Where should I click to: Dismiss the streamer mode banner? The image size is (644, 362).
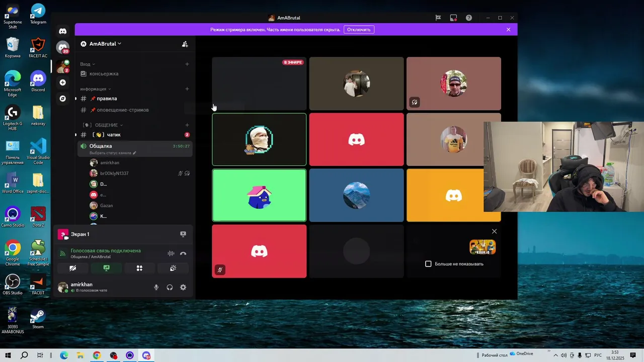click(x=508, y=30)
